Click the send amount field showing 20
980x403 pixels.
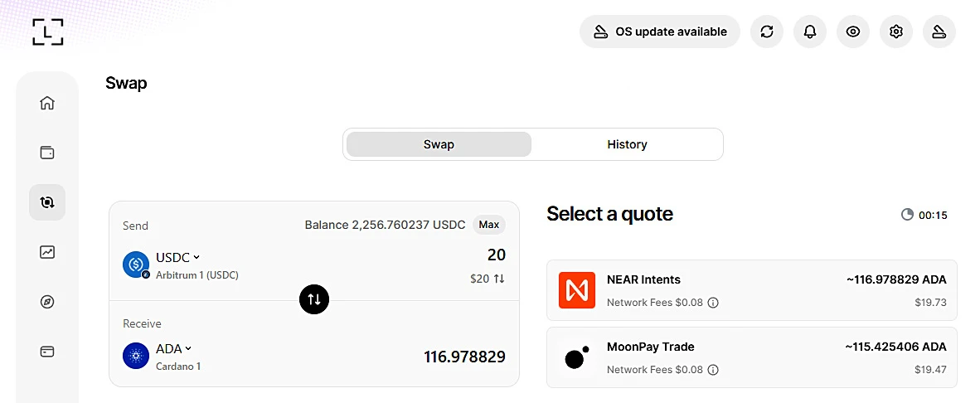pyautogui.click(x=497, y=255)
